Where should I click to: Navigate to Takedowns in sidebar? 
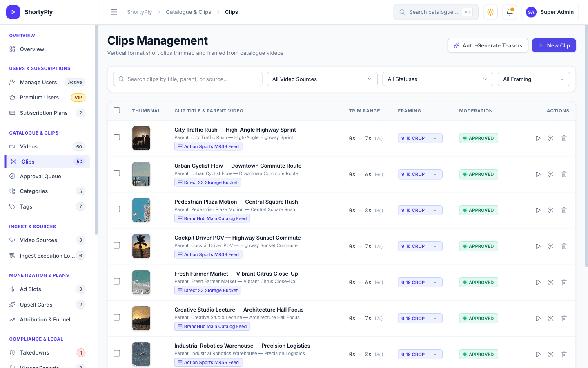[x=47, y=352]
